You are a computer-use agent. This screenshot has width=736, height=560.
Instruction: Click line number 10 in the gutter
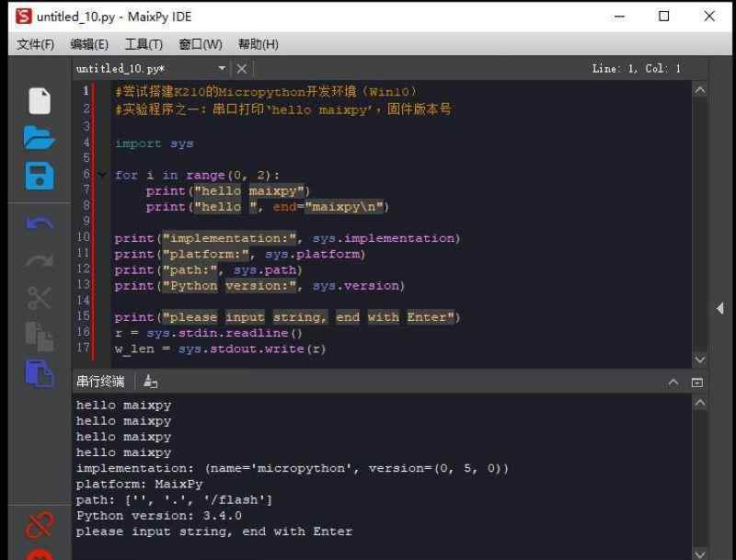pyautogui.click(x=83, y=237)
